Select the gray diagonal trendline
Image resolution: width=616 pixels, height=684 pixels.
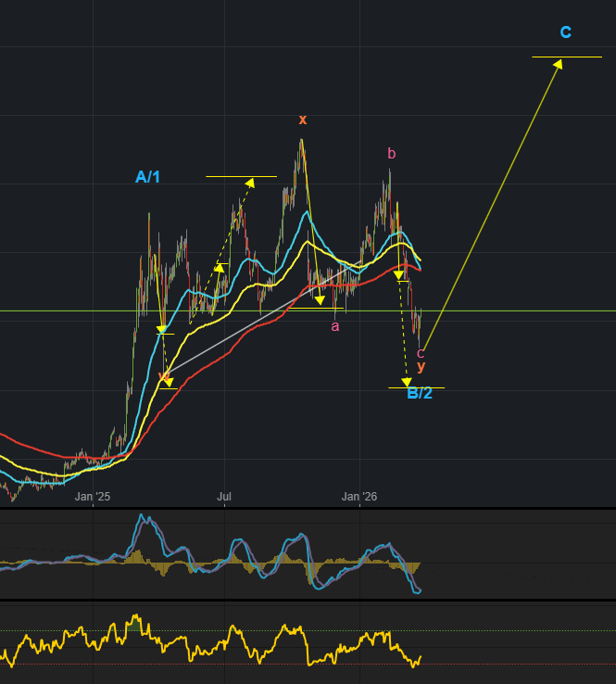click(259, 326)
